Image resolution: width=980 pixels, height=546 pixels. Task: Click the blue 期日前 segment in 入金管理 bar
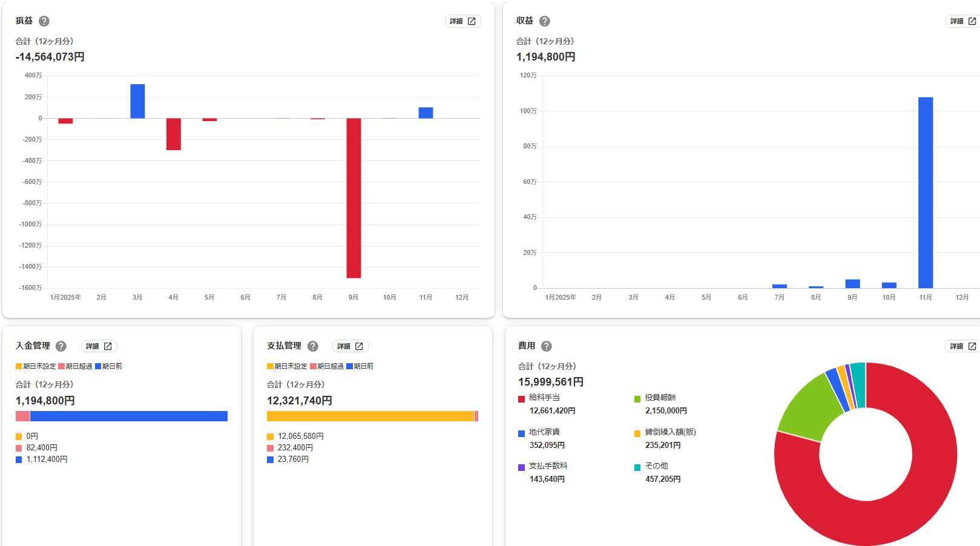click(x=128, y=416)
